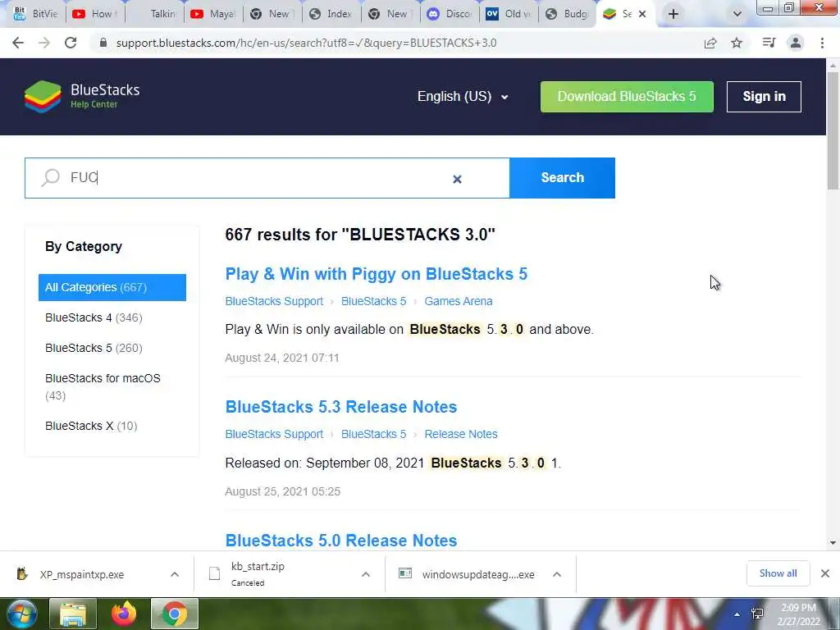Click Download BlueStacks 5 button
Image resolution: width=840 pixels, height=630 pixels.
627,97
